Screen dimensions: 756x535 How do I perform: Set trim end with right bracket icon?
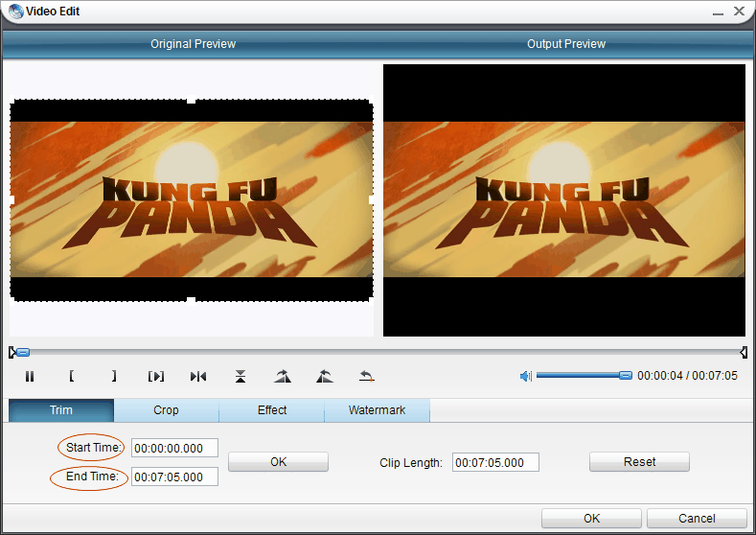114,376
